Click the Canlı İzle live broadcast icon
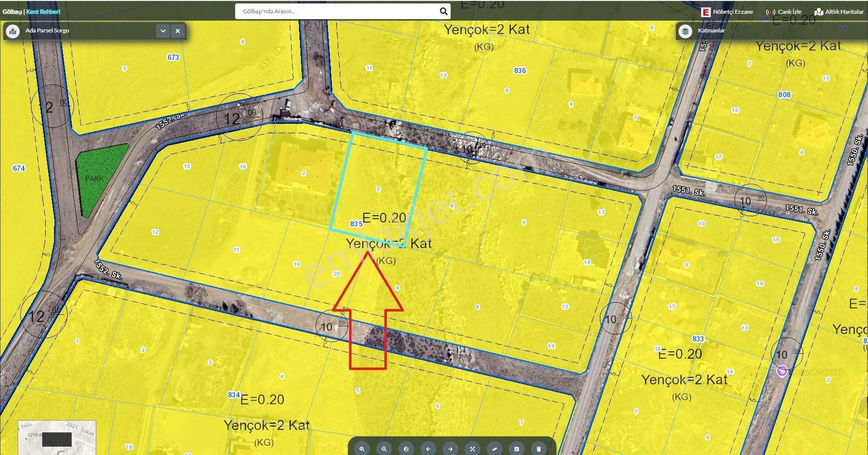The width and height of the screenshot is (868, 455). click(x=770, y=12)
